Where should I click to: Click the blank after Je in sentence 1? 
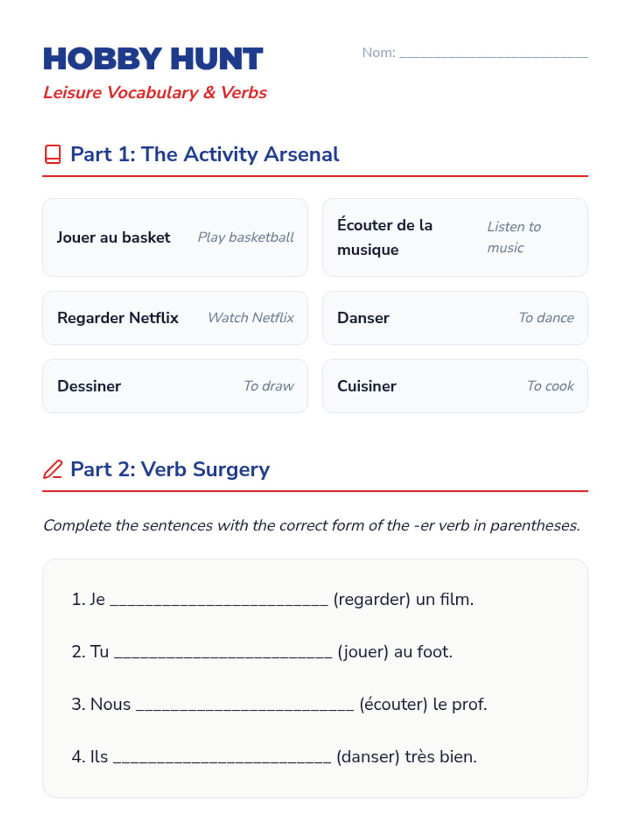(x=219, y=600)
